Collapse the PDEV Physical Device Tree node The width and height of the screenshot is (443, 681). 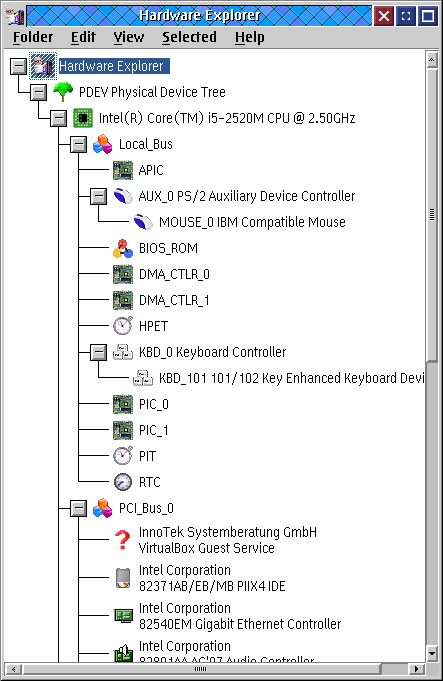(x=39, y=92)
